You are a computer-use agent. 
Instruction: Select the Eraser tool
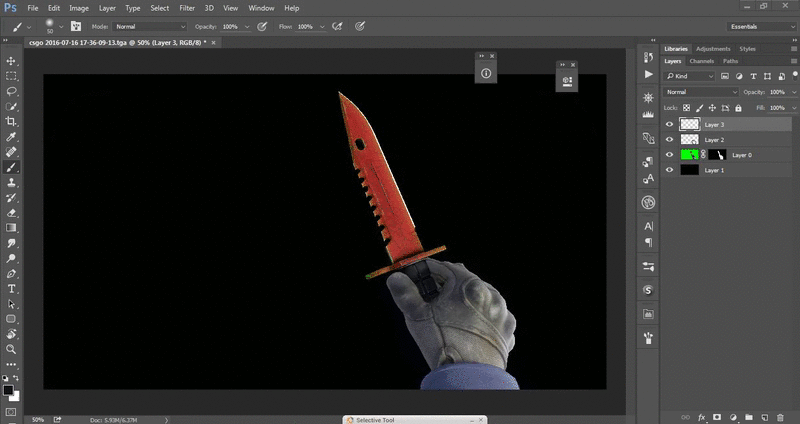click(11, 213)
